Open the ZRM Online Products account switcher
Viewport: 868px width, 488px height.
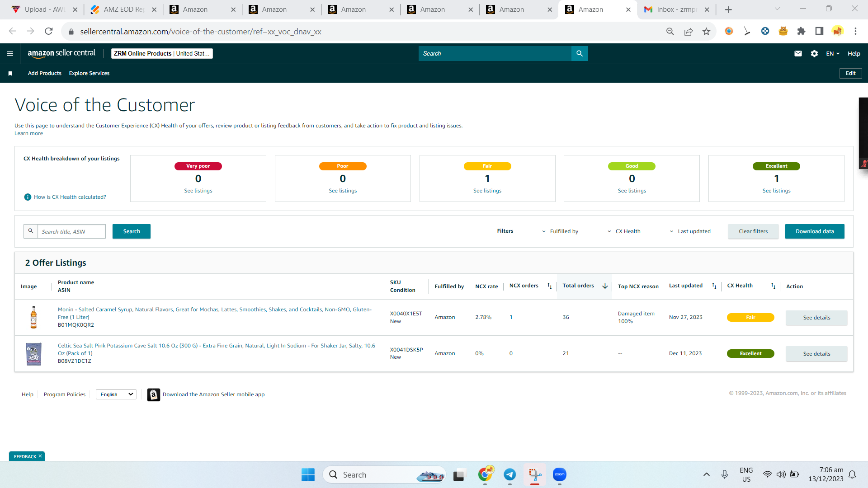[x=162, y=53]
